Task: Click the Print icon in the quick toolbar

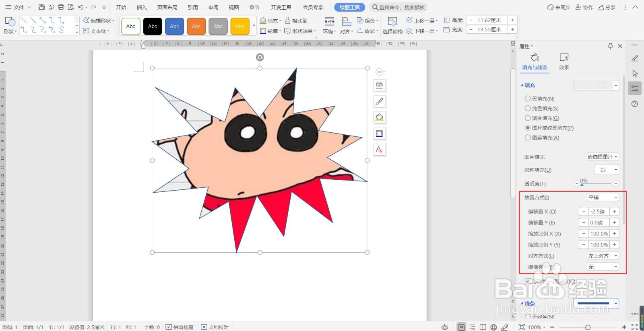Action: [x=61, y=7]
